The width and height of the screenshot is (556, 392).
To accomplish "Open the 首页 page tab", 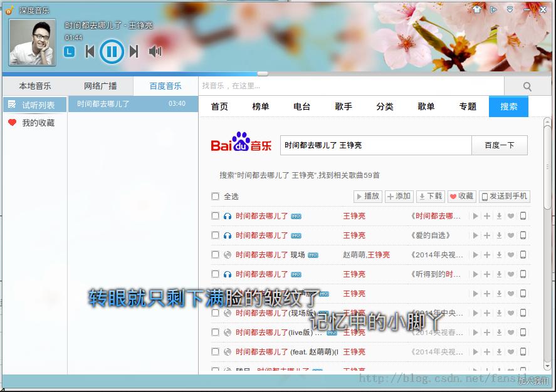I will 219,106.
